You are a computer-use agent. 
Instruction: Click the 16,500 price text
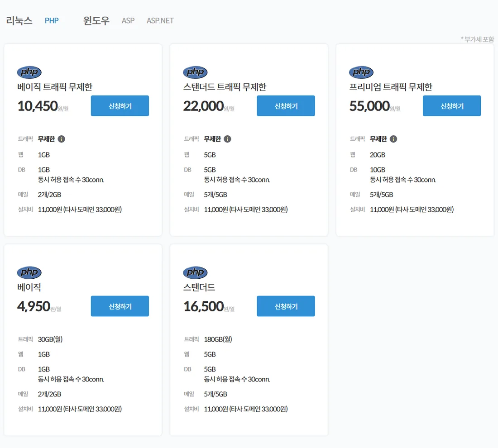(x=204, y=306)
